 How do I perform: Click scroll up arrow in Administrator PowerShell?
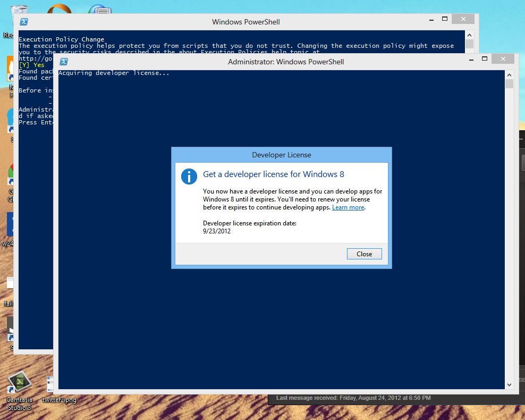[x=509, y=74]
